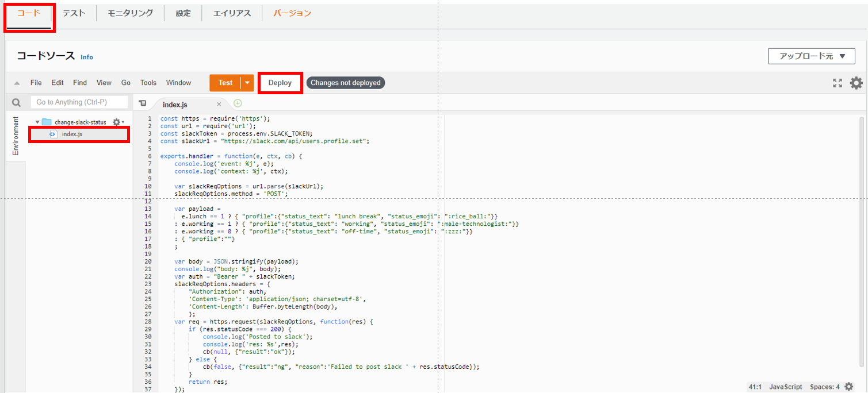Open the File menu
This screenshot has height=393, width=868.
point(36,82)
